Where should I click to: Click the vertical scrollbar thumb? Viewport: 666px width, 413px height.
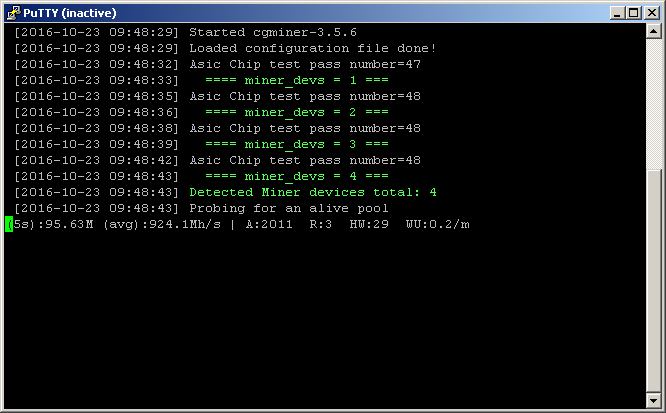click(x=653, y=280)
